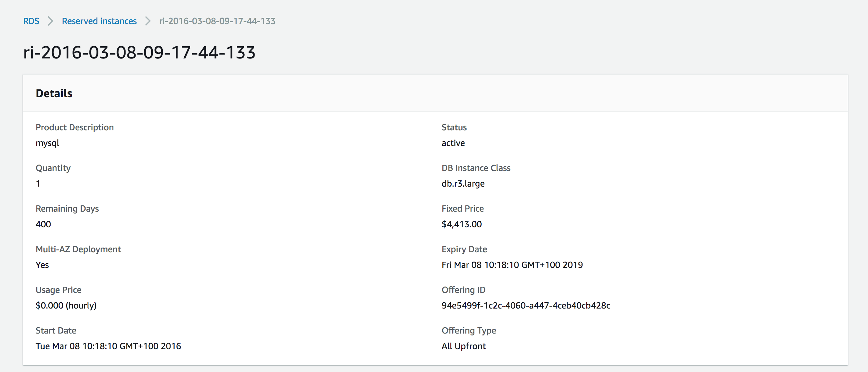Viewport: 868px width, 372px height.
Task: Select the mysql product value
Action: (x=47, y=143)
